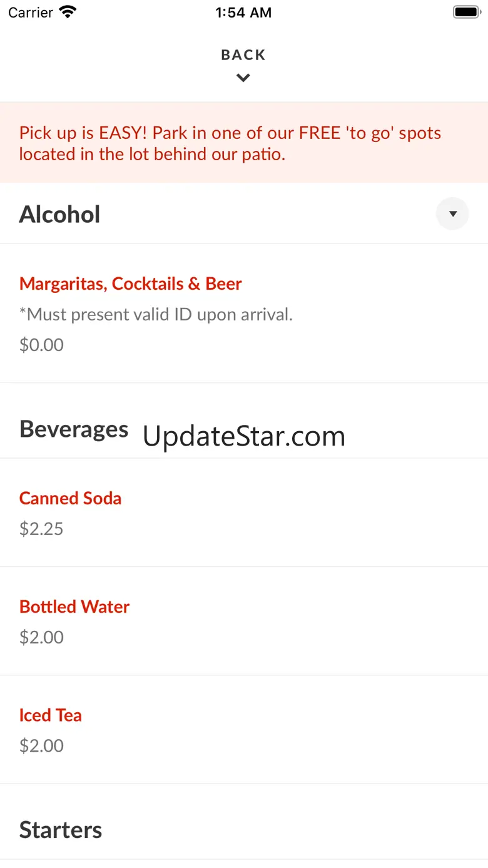Tap the battery indicator icon
The width and height of the screenshot is (488, 868).
[465, 12]
